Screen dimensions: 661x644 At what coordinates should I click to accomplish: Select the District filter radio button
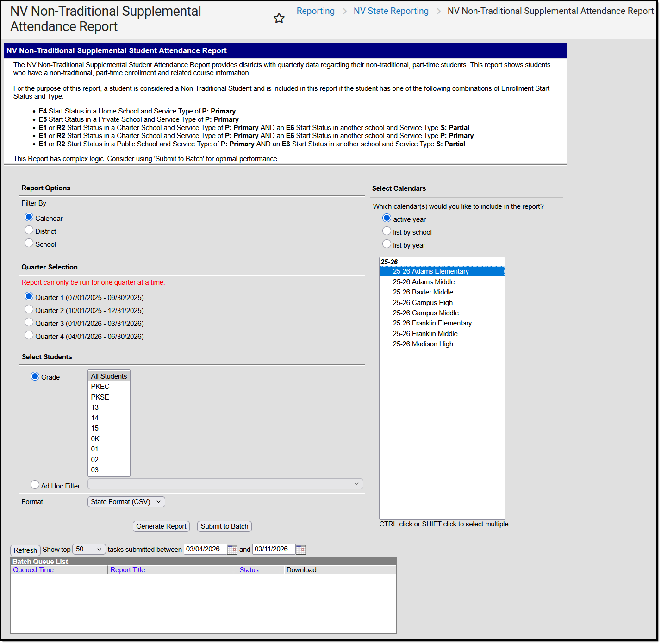tap(29, 230)
